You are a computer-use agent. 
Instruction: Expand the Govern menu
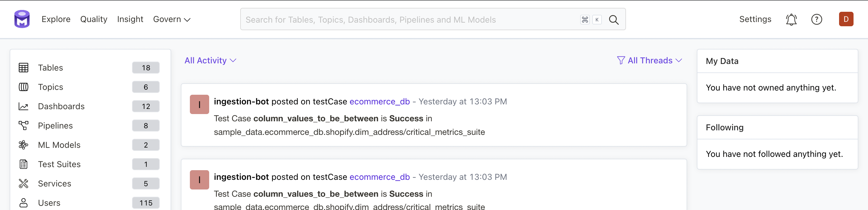tap(172, 19)
